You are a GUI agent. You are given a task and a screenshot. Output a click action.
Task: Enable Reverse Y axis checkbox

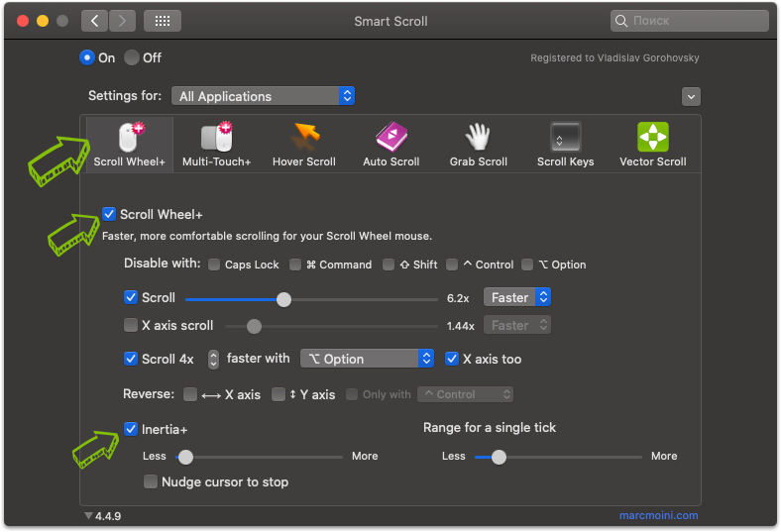(279, 394)
